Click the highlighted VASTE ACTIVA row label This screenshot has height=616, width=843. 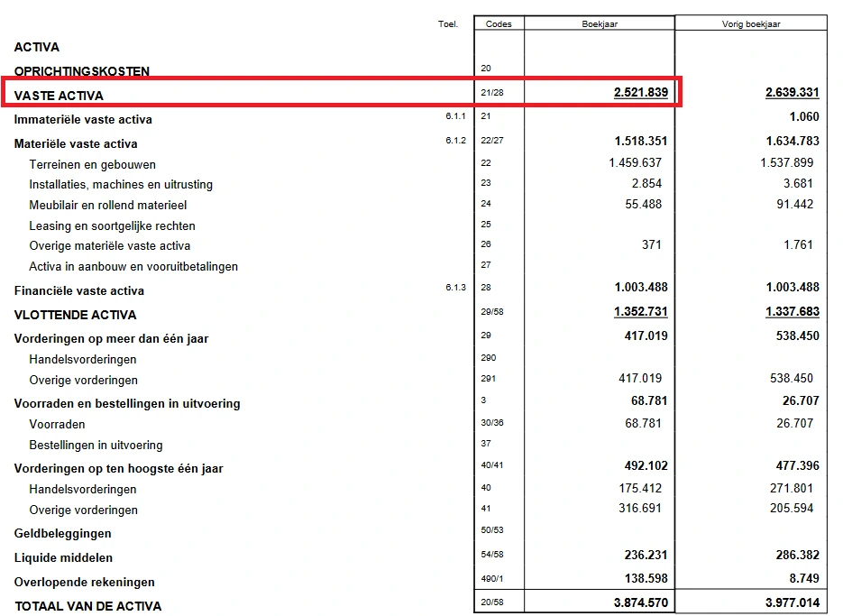[59, 96]
